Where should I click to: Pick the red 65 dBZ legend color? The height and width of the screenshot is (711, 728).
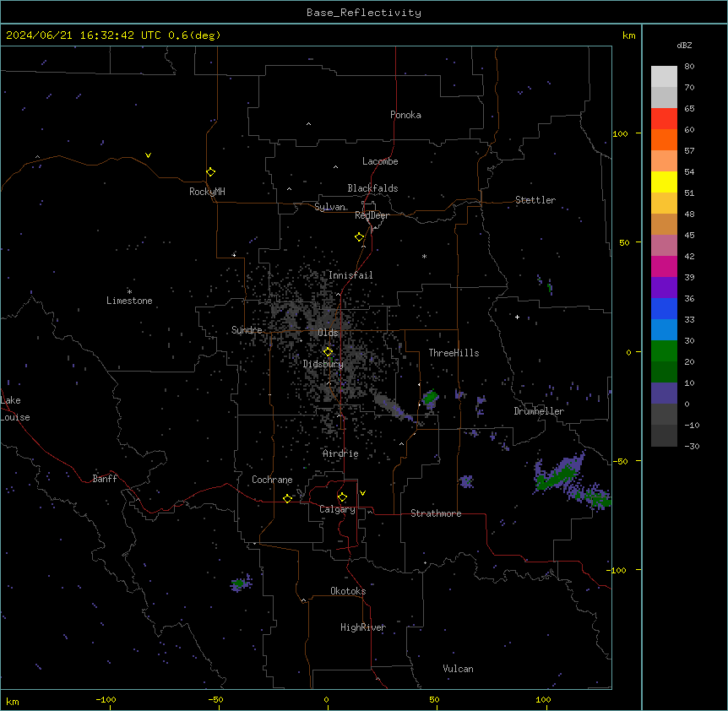pyautogui.click(x=664, y=118)
